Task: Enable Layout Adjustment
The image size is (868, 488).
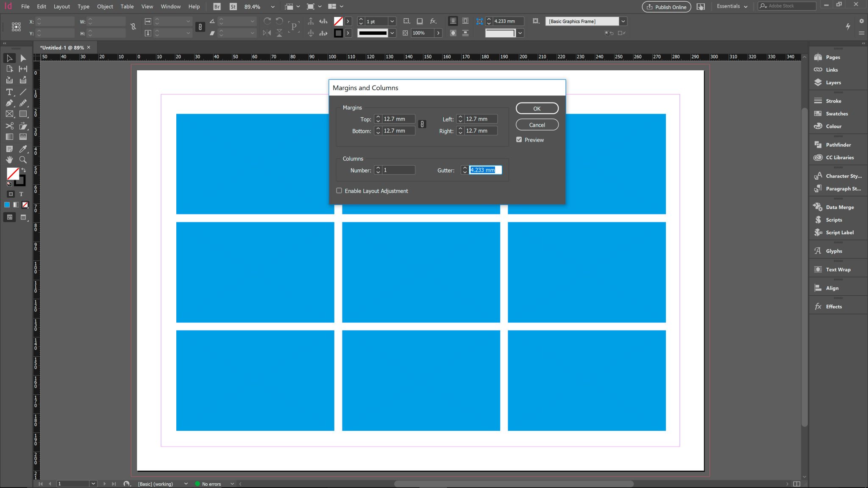Action: pos(339,191)
